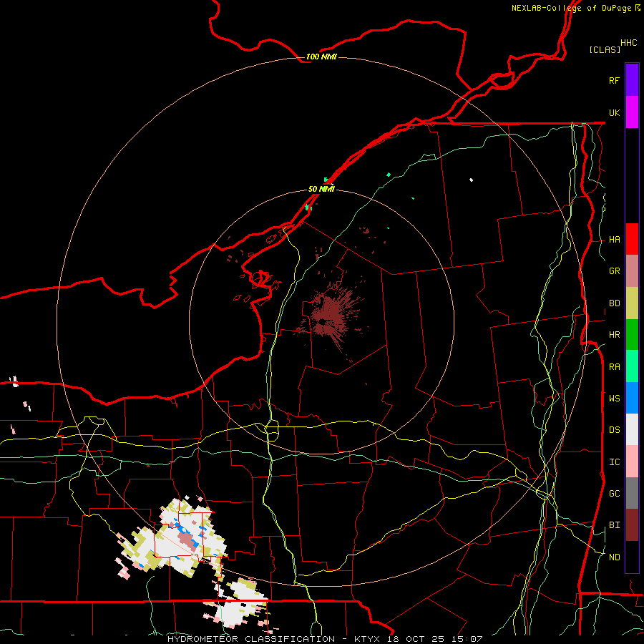
Task: Click the '100 NMI' range ring label
Action: click(x=321, y=57)
